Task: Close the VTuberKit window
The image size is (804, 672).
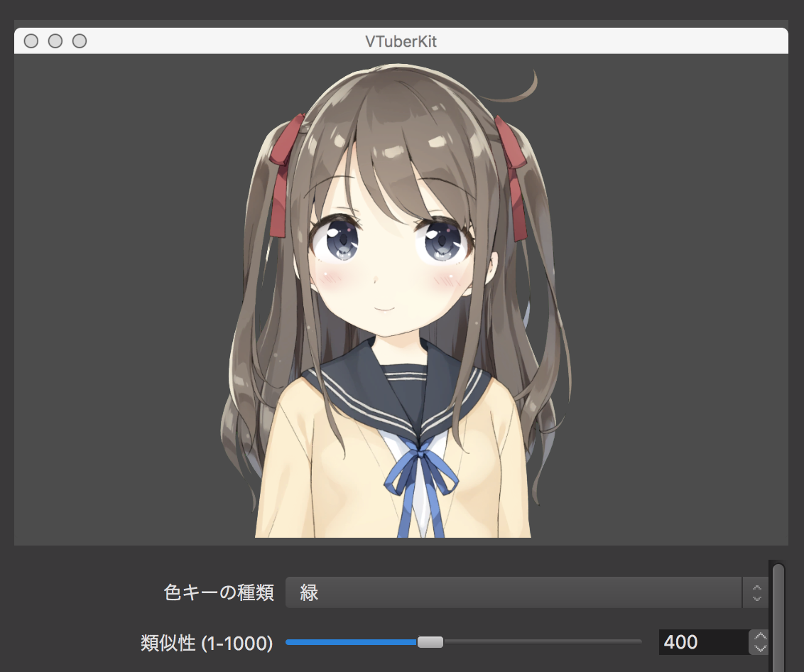Action: point(31,41)
